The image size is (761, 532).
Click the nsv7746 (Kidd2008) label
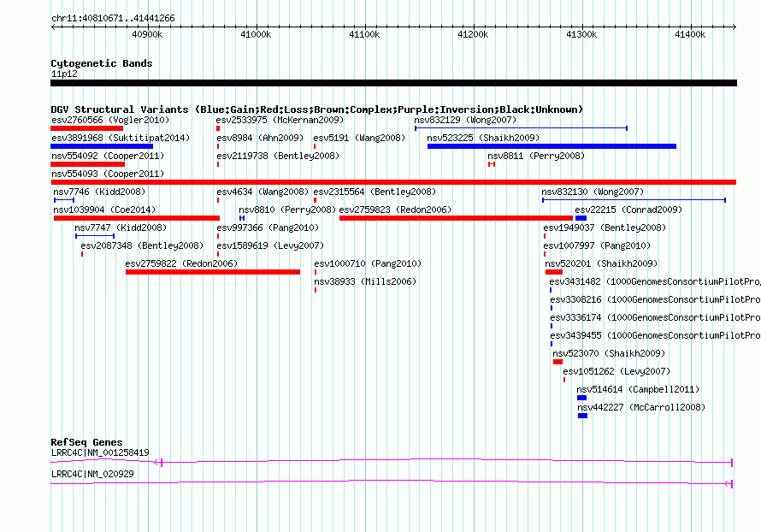pyautogui.click(x=99, y=192)
